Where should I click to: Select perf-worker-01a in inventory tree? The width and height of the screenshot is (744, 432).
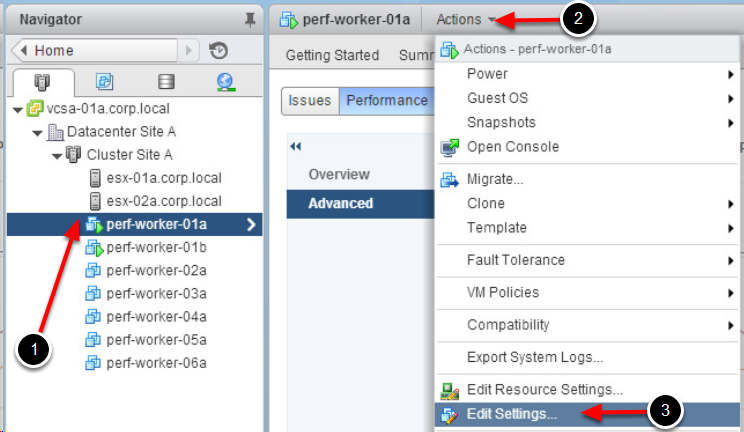[135, 225]
